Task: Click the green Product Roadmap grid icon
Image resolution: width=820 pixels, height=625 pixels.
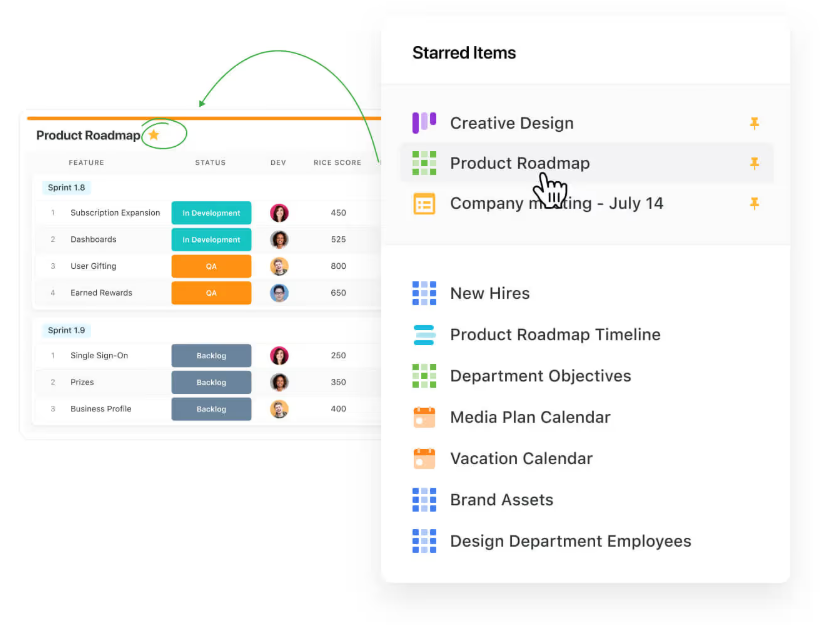Action: [x=424, y=163]
